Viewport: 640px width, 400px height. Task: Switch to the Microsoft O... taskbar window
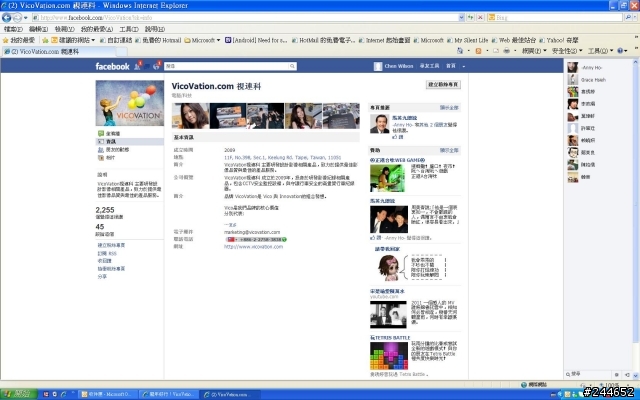click(x=107, y=394)
